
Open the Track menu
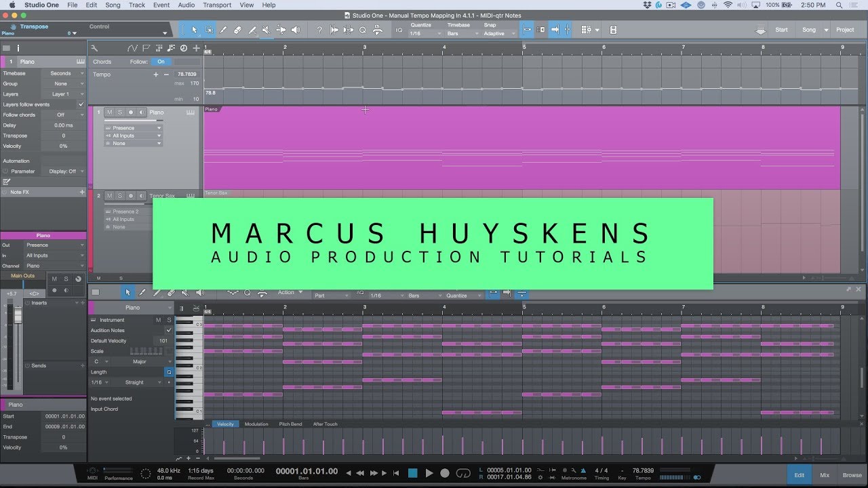137,5
